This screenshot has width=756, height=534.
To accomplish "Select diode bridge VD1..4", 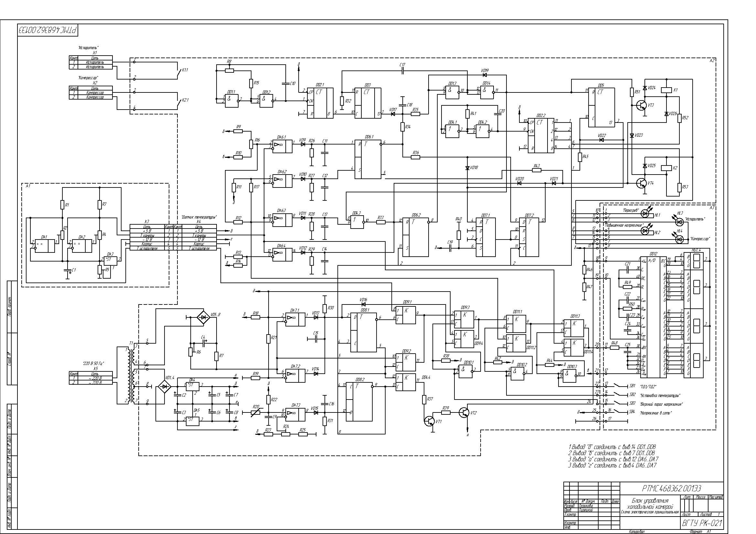I will point(165,387).
